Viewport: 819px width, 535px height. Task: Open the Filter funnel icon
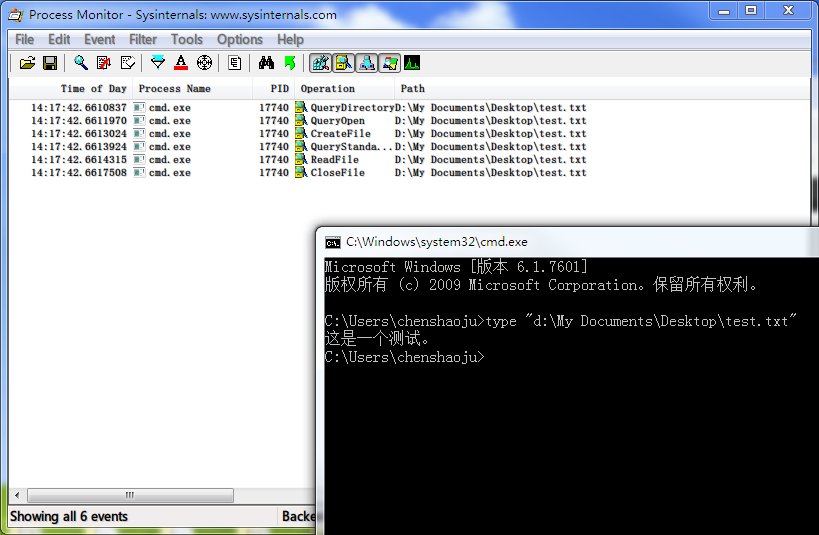(158, 63)
